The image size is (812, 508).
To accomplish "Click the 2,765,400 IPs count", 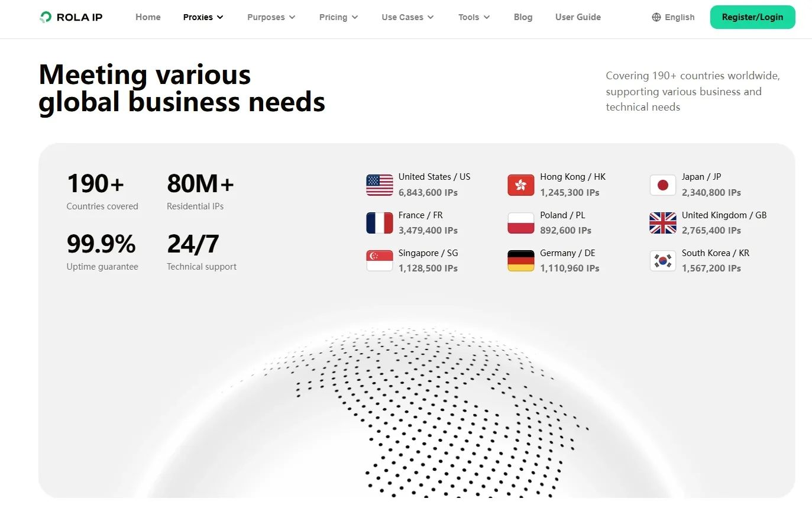I will point(711,231).
